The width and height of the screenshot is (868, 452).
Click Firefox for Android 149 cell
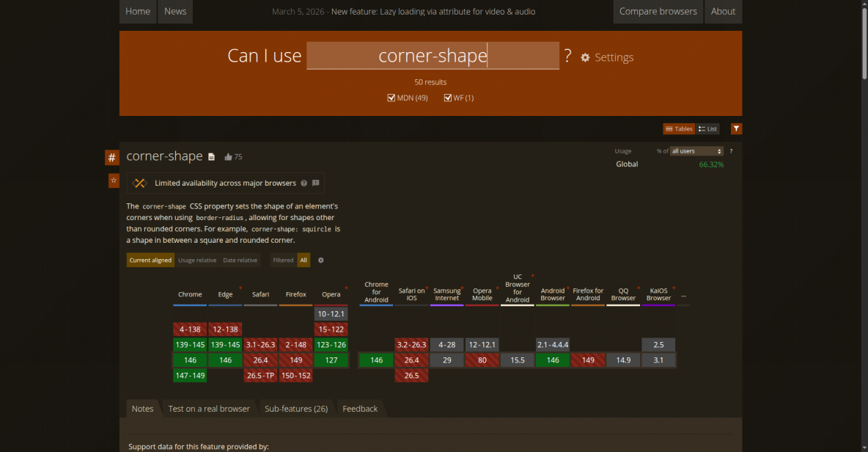click(x=588, y=360)
